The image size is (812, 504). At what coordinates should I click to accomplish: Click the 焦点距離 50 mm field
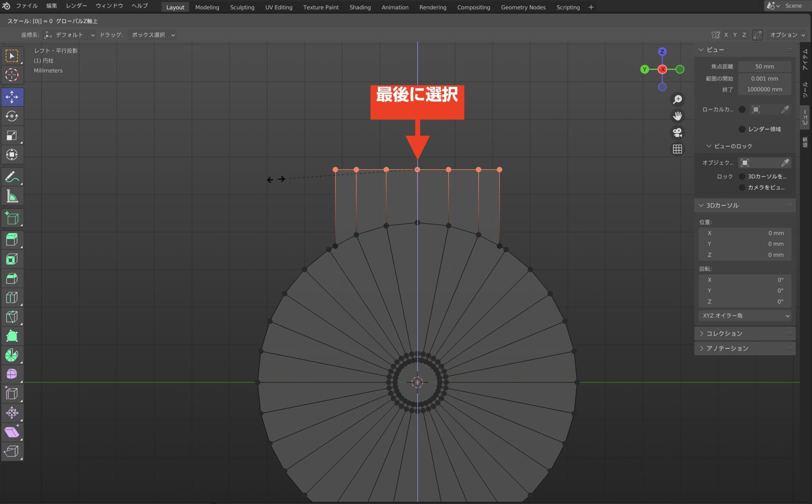(x=764, y=67)
